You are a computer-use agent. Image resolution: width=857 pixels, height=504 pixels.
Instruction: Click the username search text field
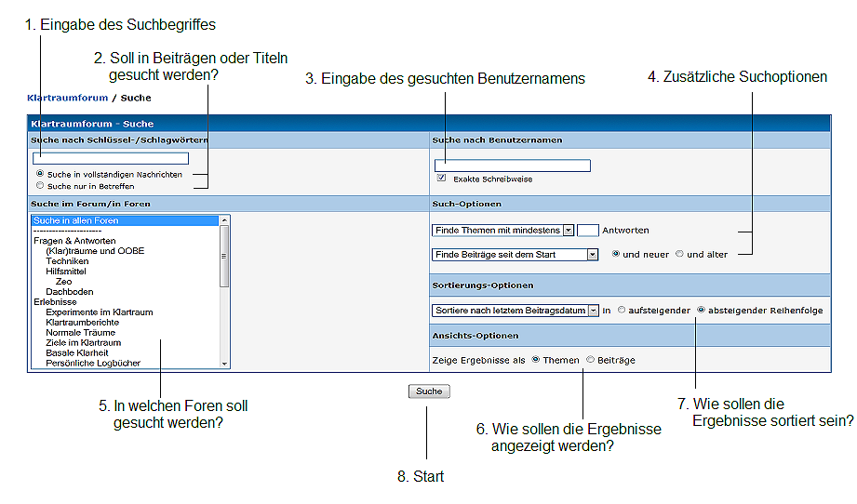[512, 166]
